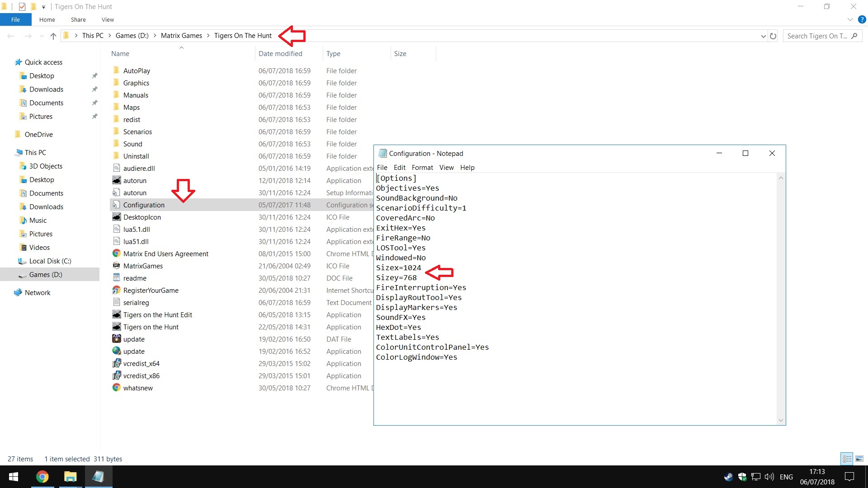This screenshot has height=488, width=868.
Task: Click the Notepad vertical scrollbar down arrow
Action: click(x=781, y=420)
